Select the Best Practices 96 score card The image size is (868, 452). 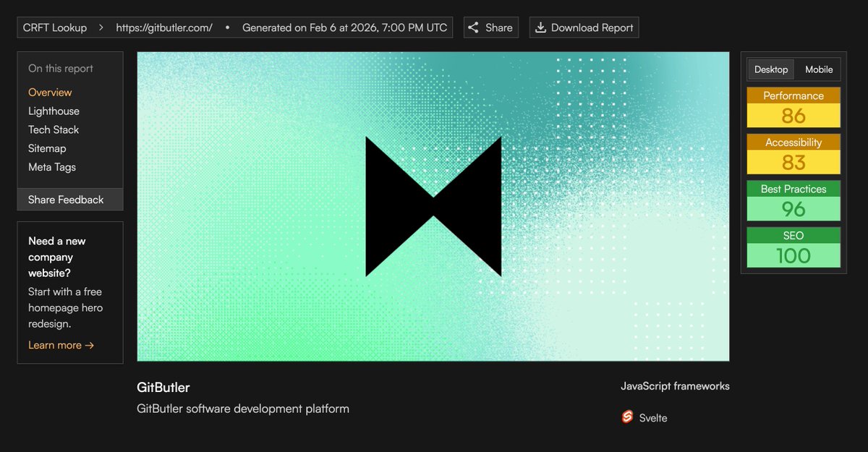click(793, 200)
